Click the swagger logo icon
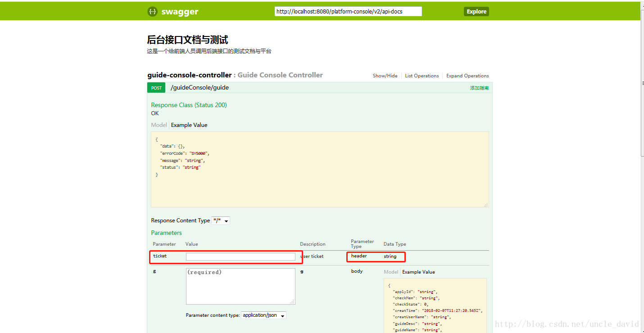 click(x=153, y=12)
